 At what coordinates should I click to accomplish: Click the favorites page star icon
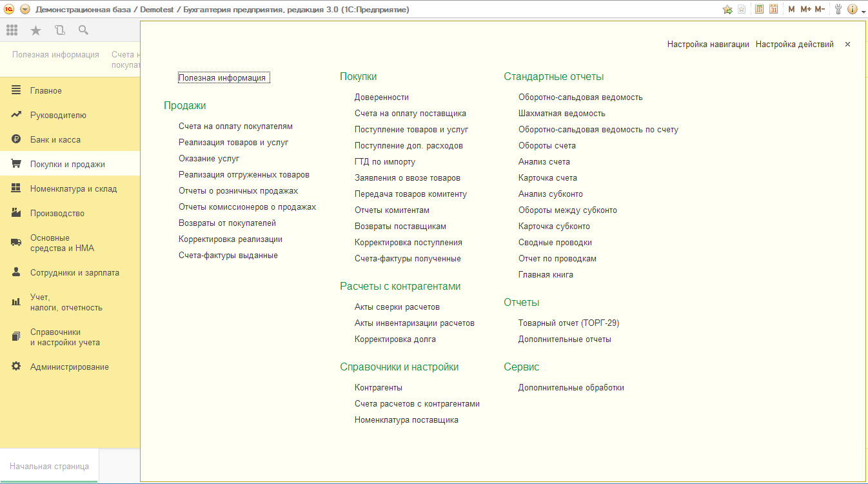pos(742,9)
